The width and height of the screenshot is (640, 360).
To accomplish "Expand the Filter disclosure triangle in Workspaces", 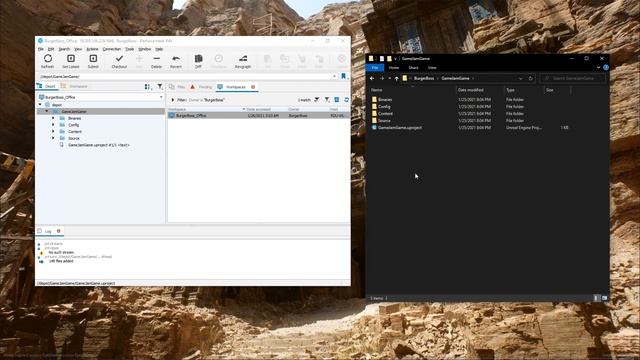I will click(x=173, y=100).
